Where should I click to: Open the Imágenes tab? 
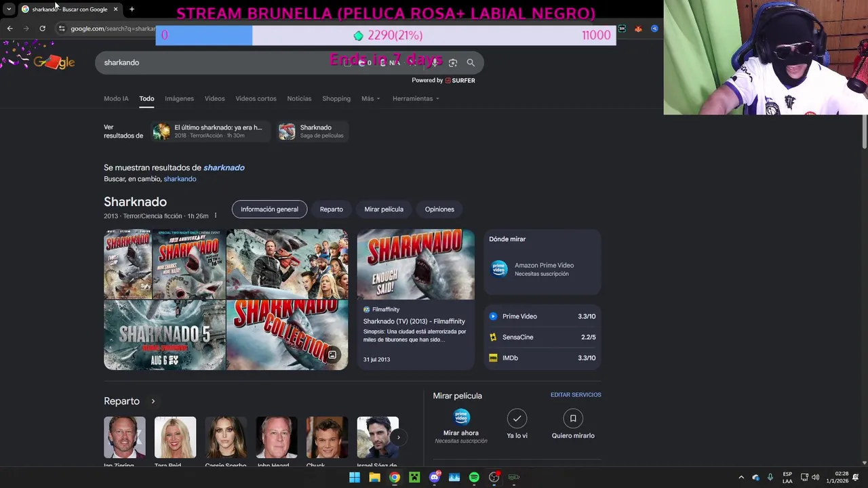(179, 98)
